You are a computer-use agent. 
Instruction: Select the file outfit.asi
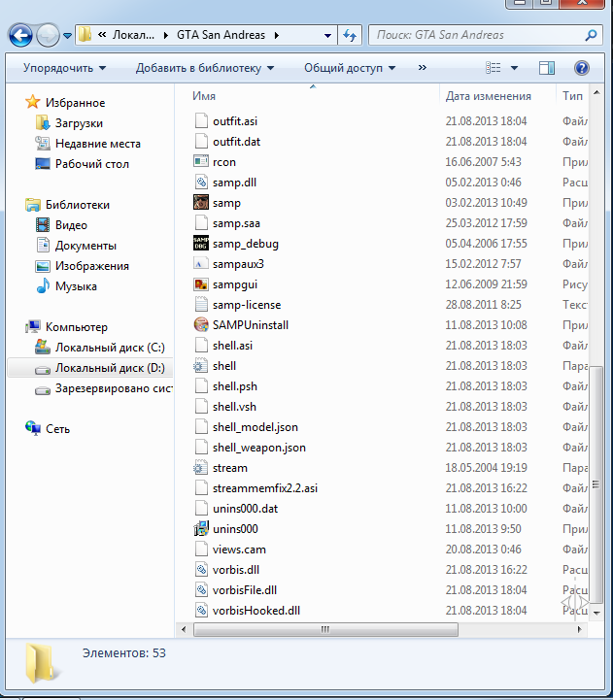[235, 121]
